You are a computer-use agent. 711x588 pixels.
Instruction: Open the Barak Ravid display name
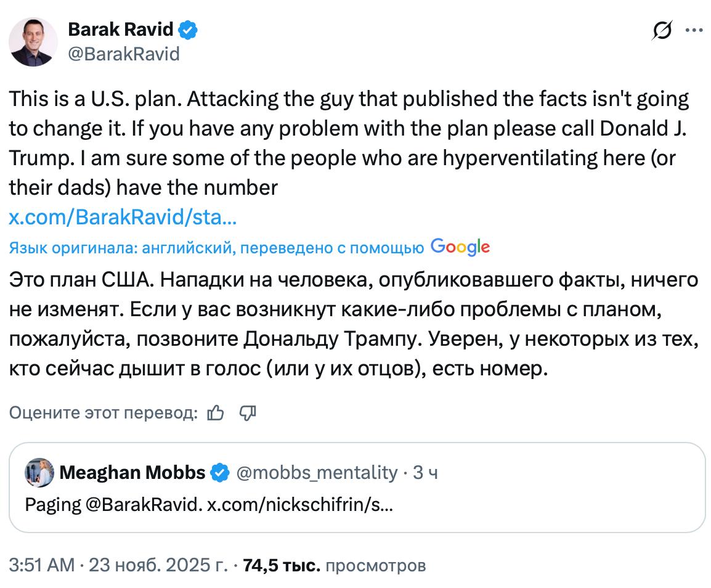point(121,29)
